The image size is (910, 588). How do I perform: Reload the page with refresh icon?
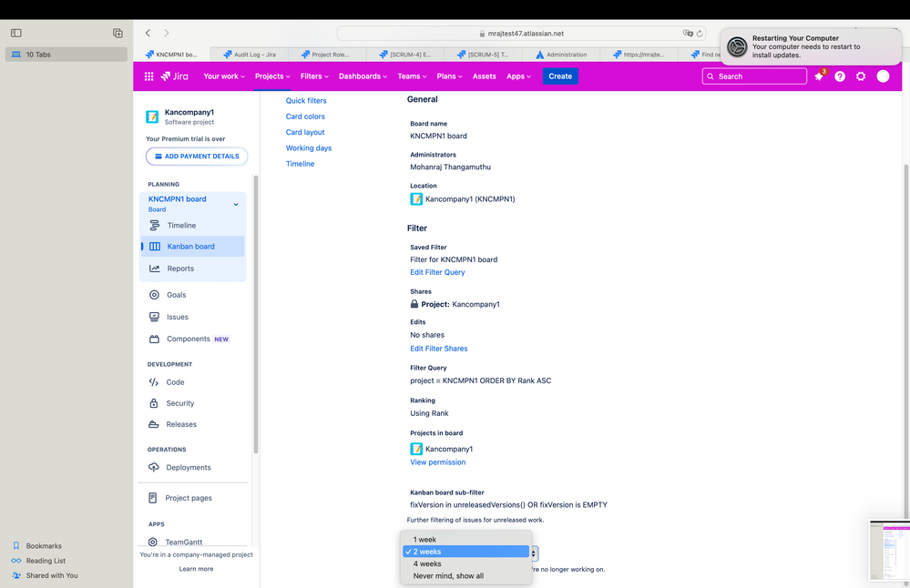pos(700,34)
